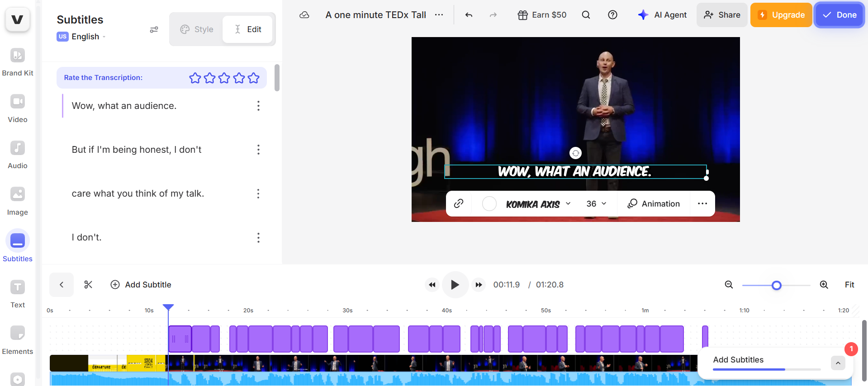Open the subtitle text color swatch
This screenshot has width=868, height=386.
[489, 204]
